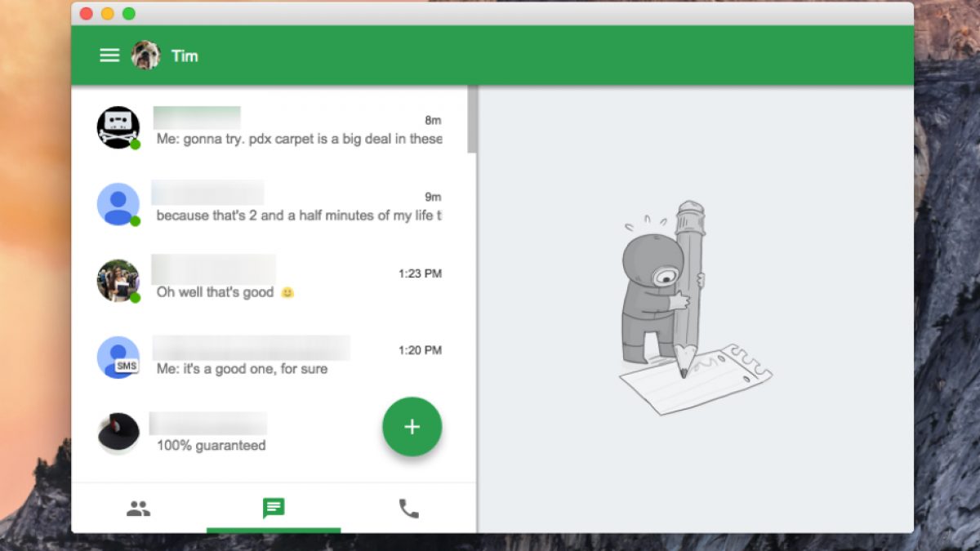The image size is (980, 551).
Task: Click the cassette skull avatar
Action: (118, 127)
